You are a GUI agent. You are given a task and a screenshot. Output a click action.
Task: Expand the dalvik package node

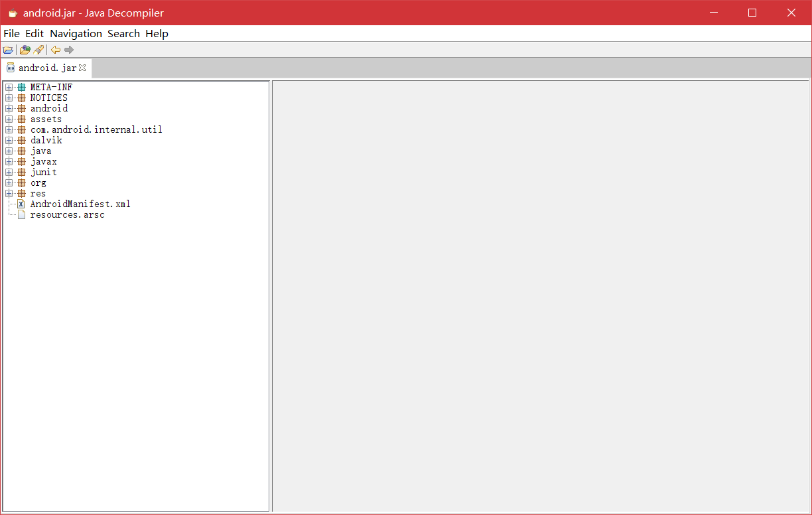click(9, 140)
